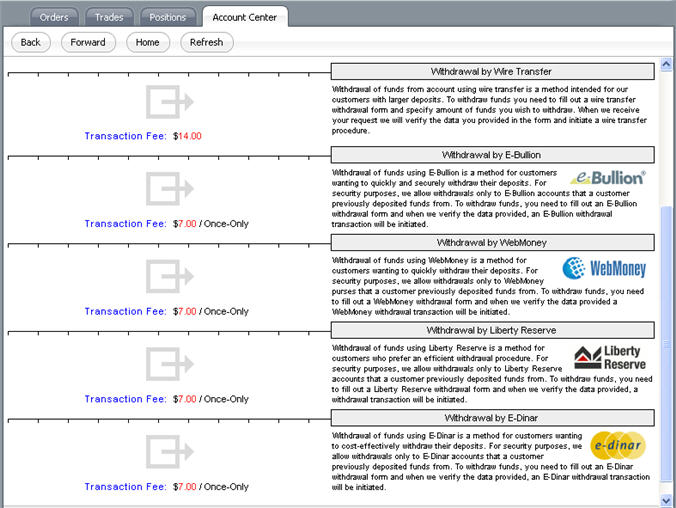The height and width of the screenshot is (508, 676).
Task: Reload page with Refresh button
Action: [x=207, y=42]
